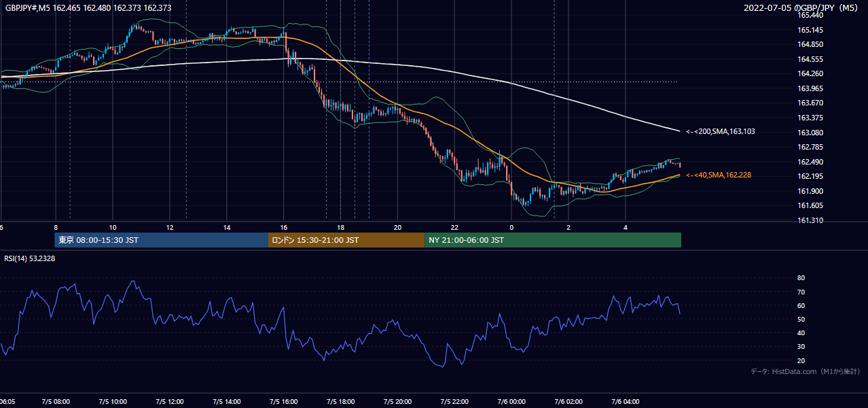868x408 pixels.
Task: Click hour tick 12 under price chart
Action: coord(170,228)
